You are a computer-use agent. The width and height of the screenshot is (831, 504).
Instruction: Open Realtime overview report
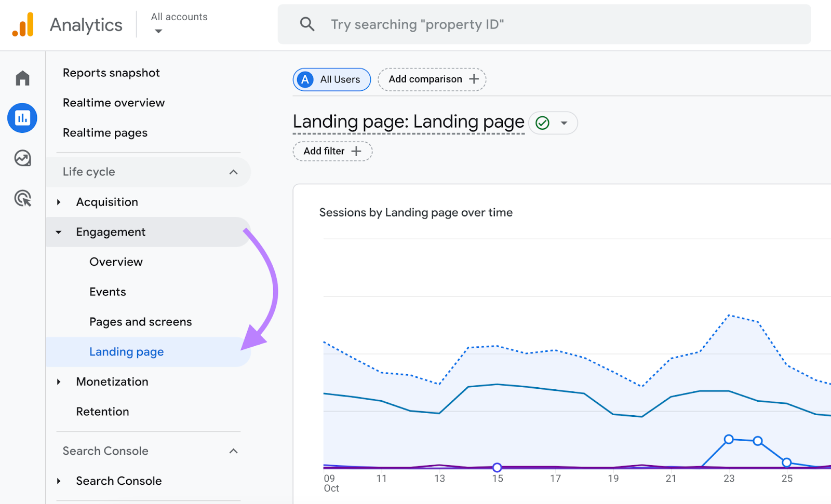(x=114, y=103)
